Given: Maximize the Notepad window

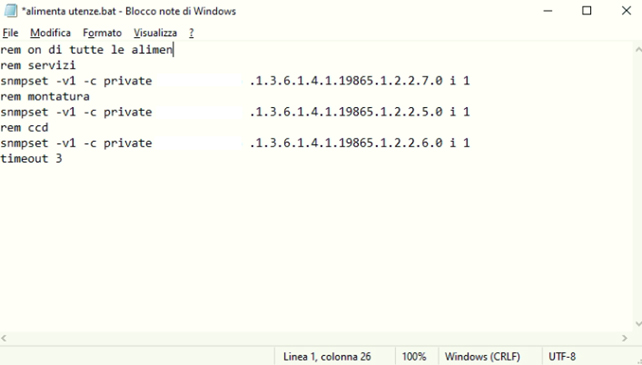Looking at the screenshot, I should [x=587, y=11].
